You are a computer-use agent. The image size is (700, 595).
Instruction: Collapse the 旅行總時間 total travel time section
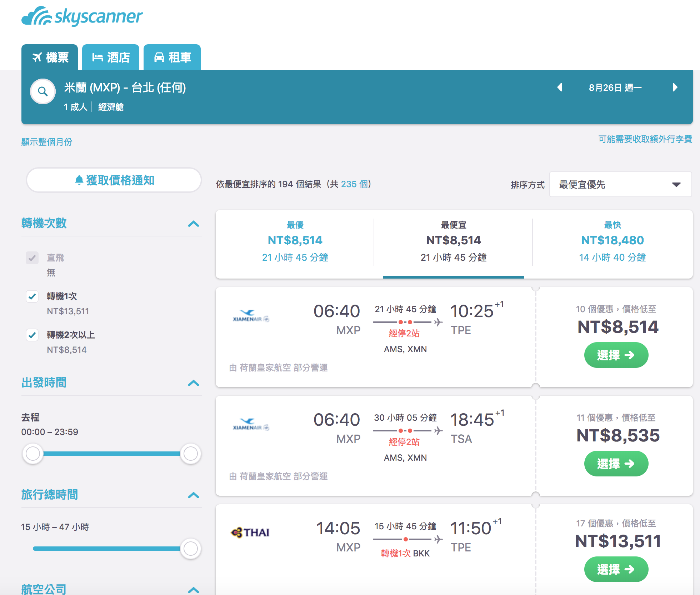pyautogui.click(x=194, y=495)
